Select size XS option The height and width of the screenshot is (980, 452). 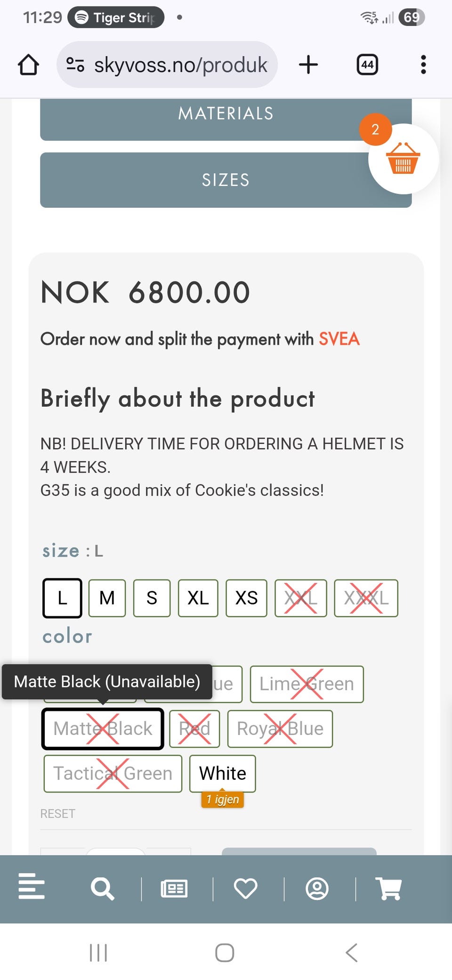[x=246, y=598]
